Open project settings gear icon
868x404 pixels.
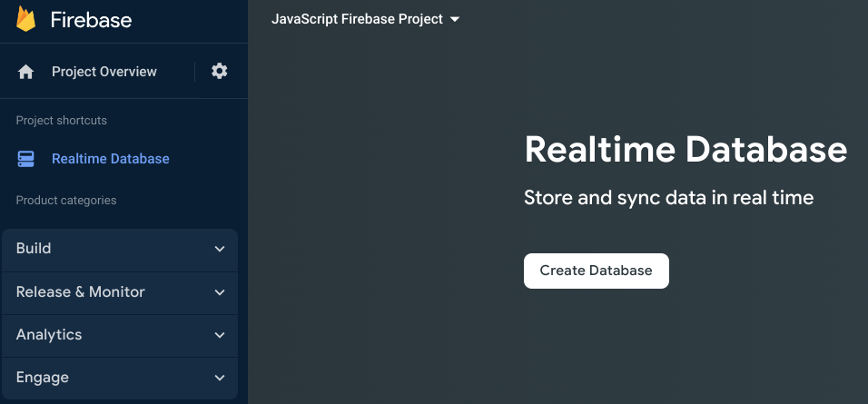pos(220,71)
